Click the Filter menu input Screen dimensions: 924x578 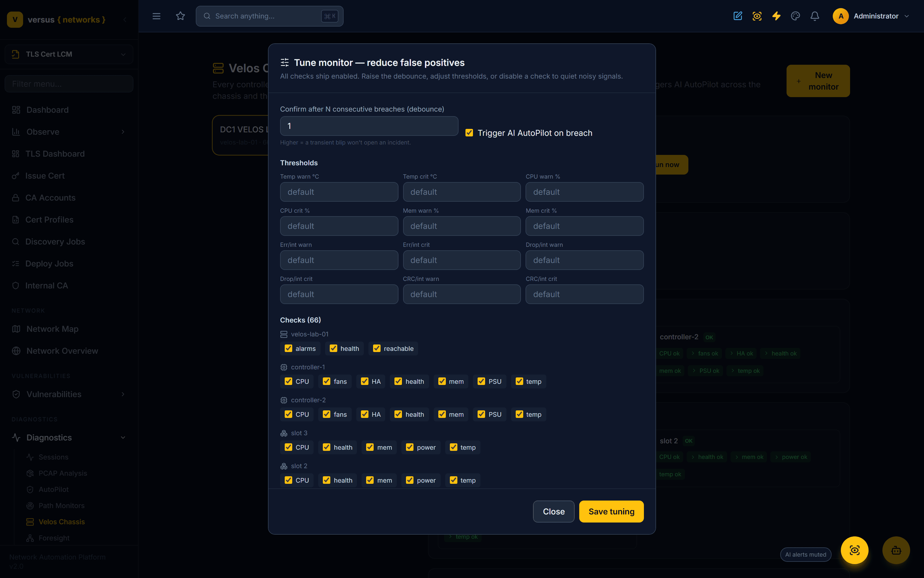[x=69, y=84]
